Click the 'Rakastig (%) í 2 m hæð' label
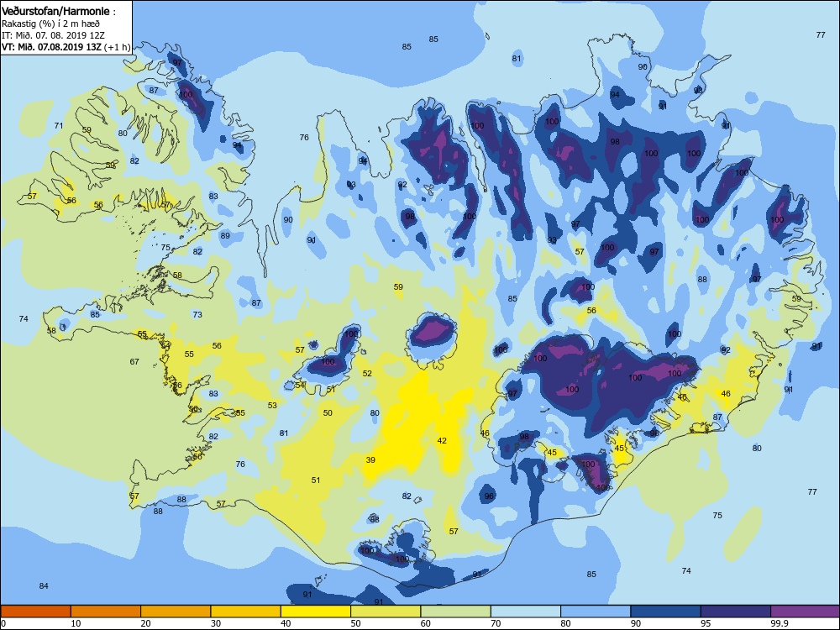The height and width of the screenshot is (630, 840). tap(50, 24)
